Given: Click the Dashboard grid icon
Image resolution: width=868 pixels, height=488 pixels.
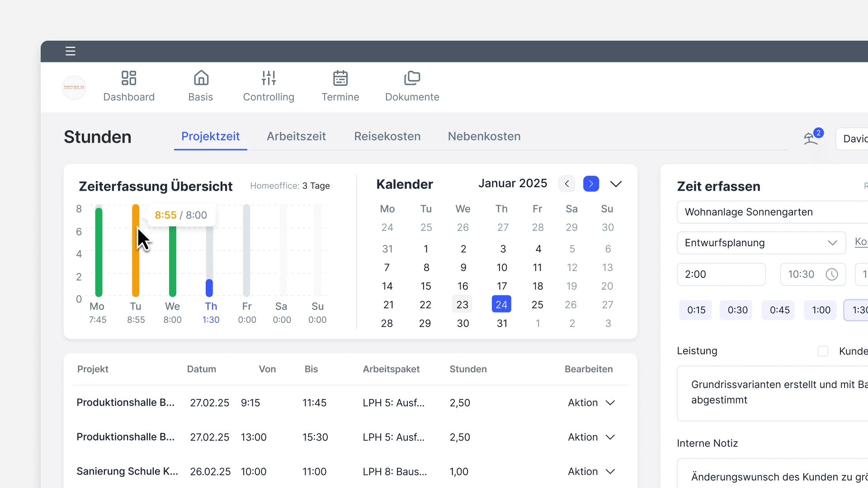Looking at the screenshot, I should click(129, 78).
